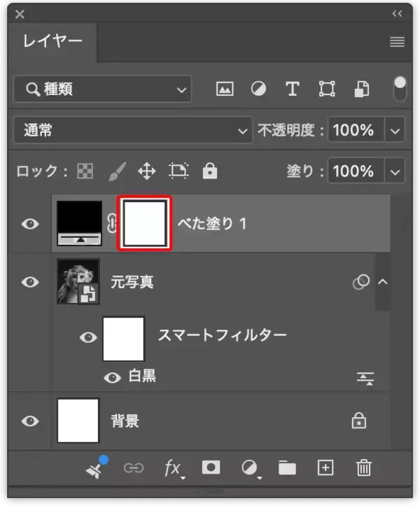Lock position move-arrows icon

147,171
